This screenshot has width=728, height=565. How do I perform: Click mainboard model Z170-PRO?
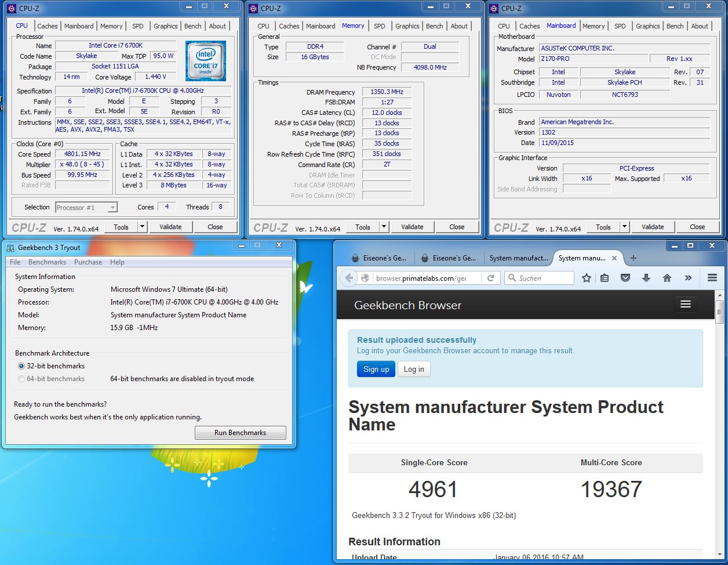click(594, 59)
